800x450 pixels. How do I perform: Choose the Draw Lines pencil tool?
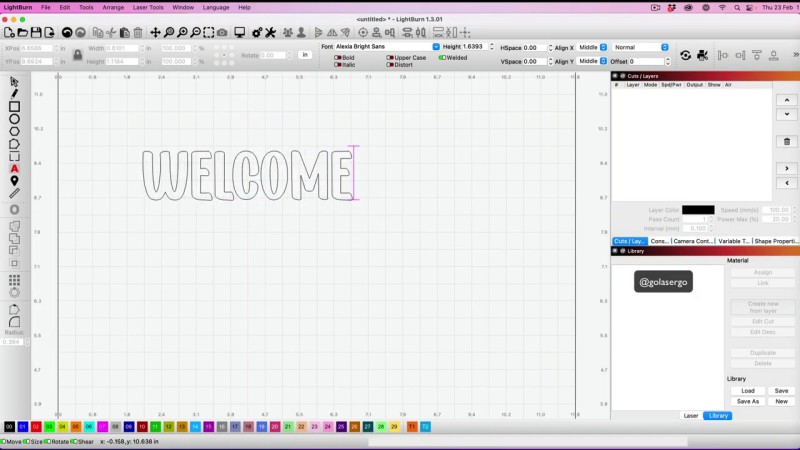click(14, 93)
